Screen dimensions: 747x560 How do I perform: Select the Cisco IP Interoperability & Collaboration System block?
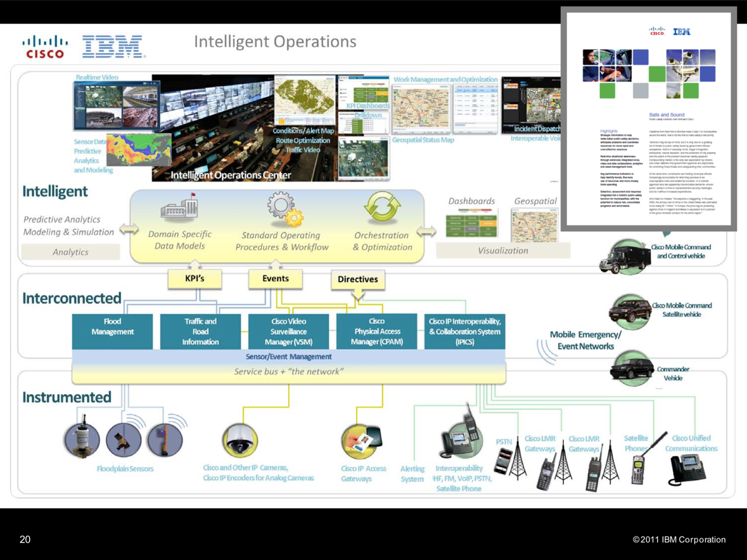click(x=464, y=331)
